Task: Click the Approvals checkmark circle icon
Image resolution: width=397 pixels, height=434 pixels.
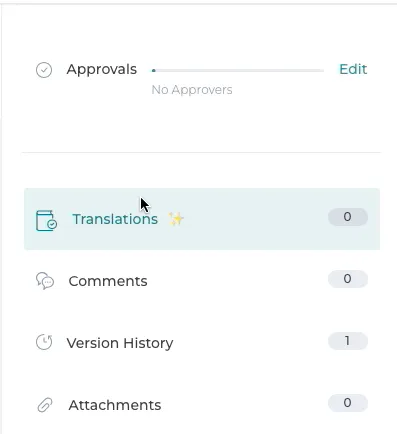Action: point(44,70)
